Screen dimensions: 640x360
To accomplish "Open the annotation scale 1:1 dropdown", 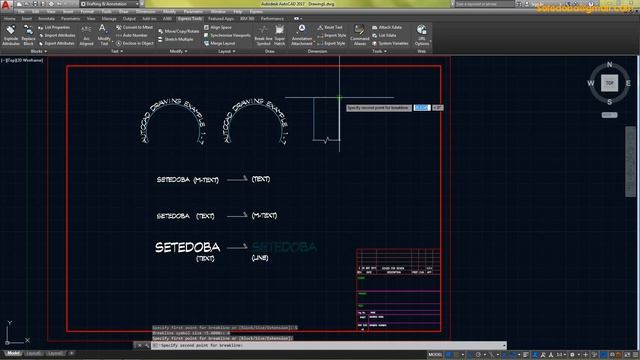I will (x=561, y=355).
